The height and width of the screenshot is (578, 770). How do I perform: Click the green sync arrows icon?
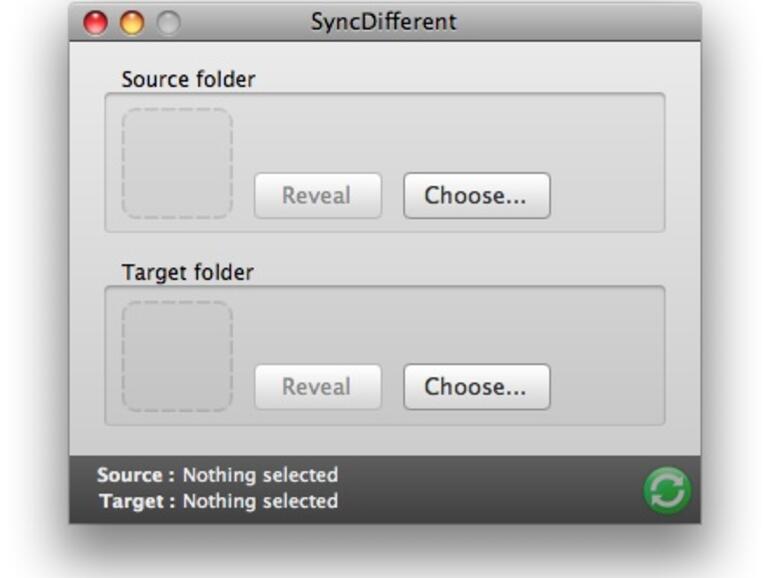point(667,490)
